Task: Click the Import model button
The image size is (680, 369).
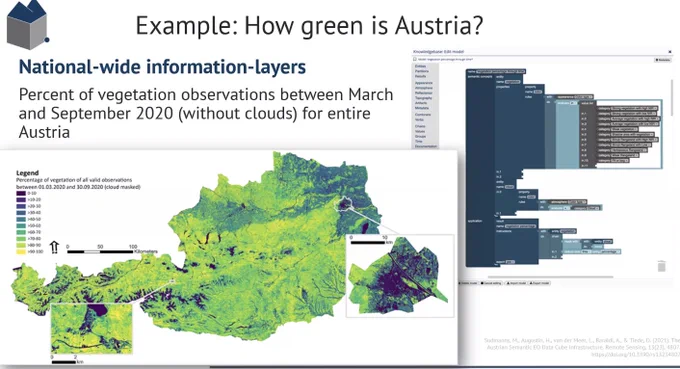Action: tap(516, 283)
